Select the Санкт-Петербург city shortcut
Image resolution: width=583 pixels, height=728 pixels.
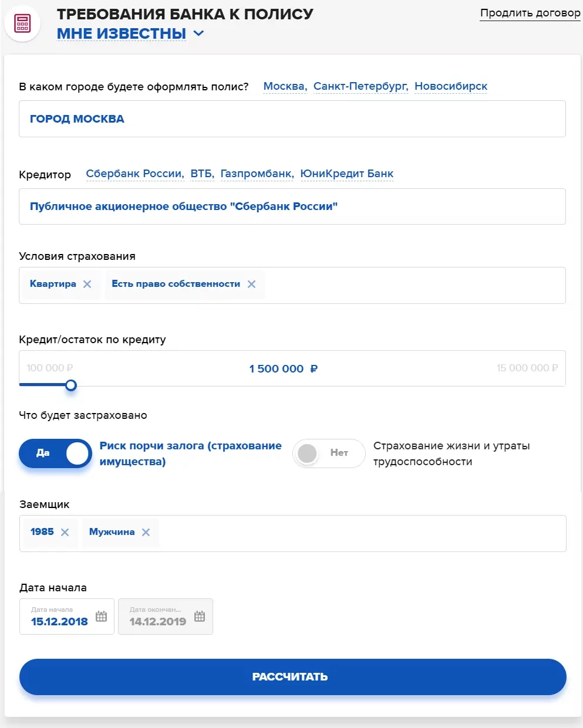point(360,86)
